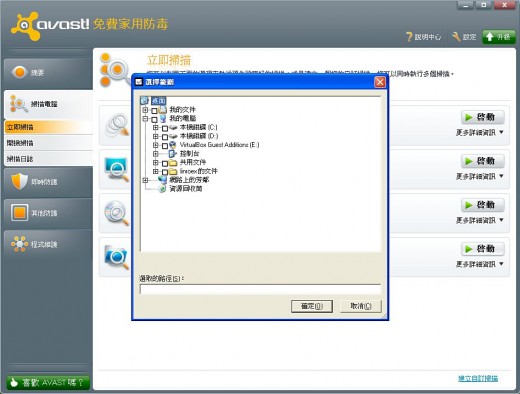Click the 本機磁碟 (D:) drive icon
This screenshot has height=394, width=520.
pyautogui.click(x=173, y=136)
